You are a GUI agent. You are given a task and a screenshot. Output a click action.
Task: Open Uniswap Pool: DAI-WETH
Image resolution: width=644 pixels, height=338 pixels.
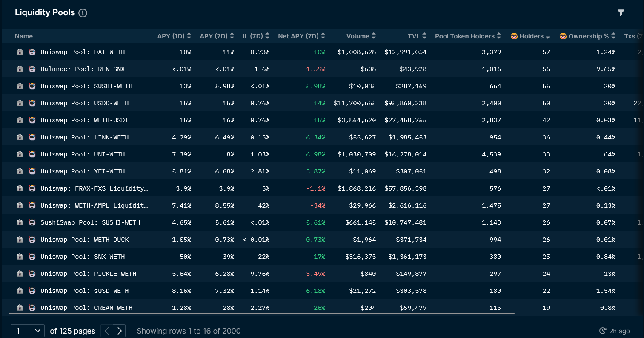tap(83, 52)
